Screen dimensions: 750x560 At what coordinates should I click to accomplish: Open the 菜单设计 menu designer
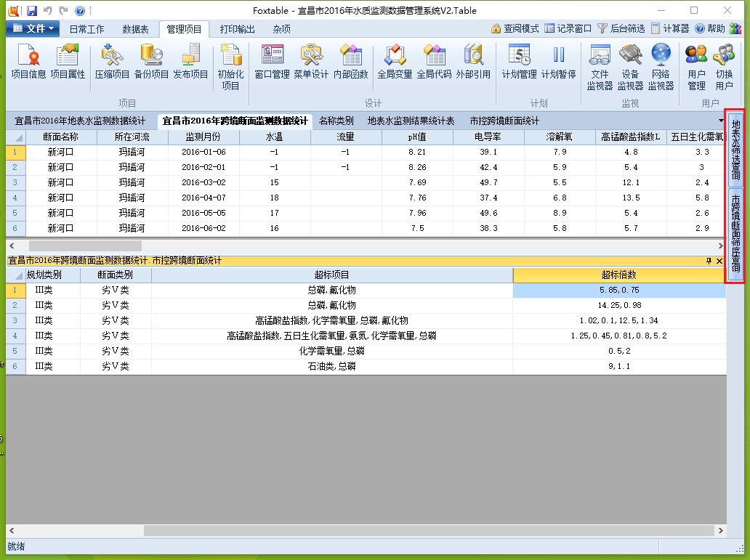pyautogui.click(x=311, y=61)
